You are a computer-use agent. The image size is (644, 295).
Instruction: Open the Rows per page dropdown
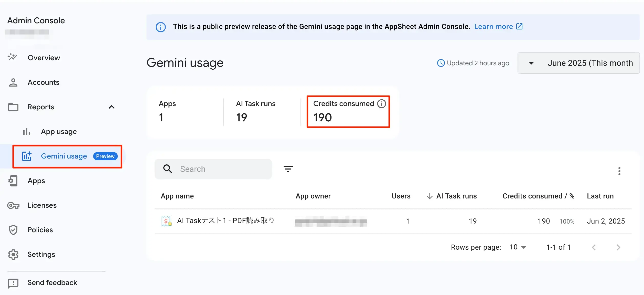(x=518, y=247)
